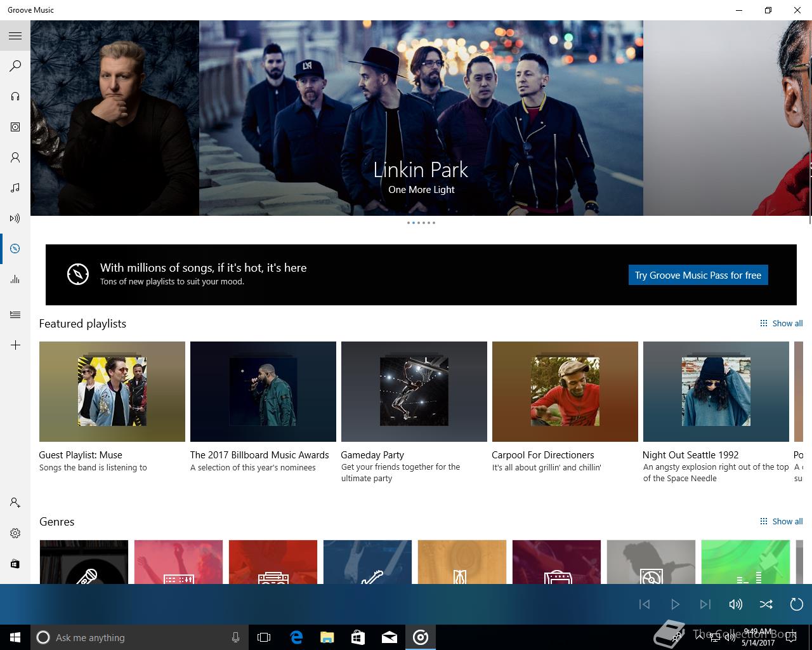Open search with the magnifier icon
Image resolution: width=812 pixels, height=650 pixels.
[x=15, y=66]
